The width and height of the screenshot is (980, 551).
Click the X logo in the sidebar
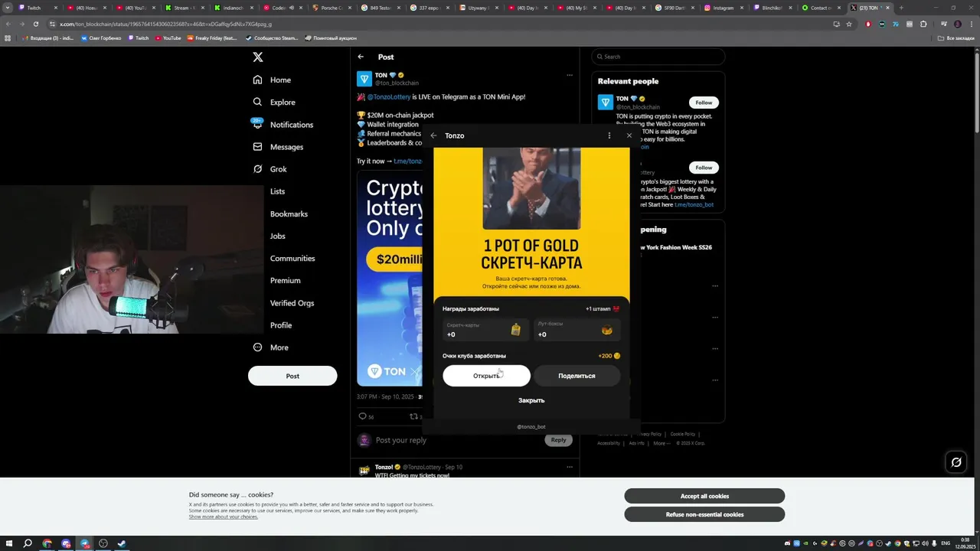(258, 57)
